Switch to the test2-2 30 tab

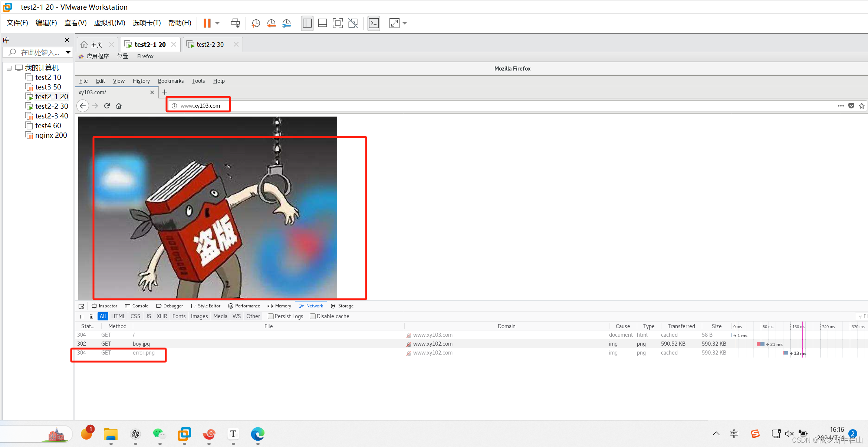(210, 45)
